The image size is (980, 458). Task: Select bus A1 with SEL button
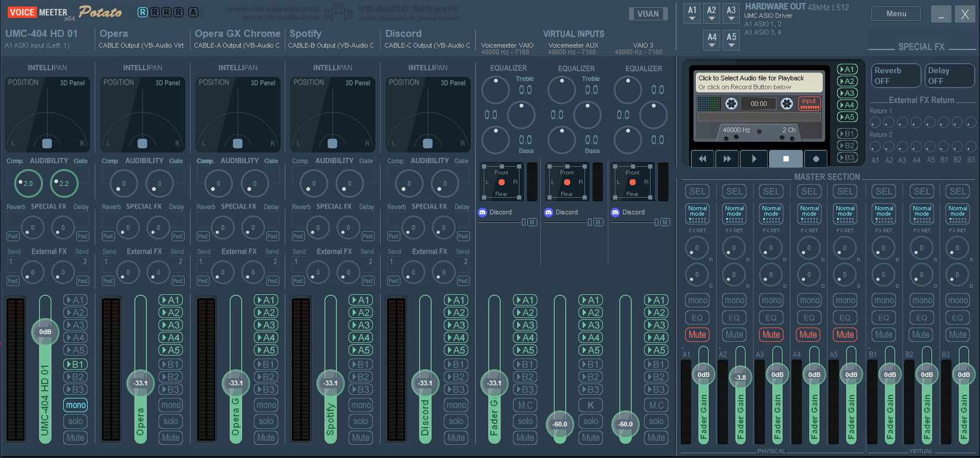(x=697, y=191)
